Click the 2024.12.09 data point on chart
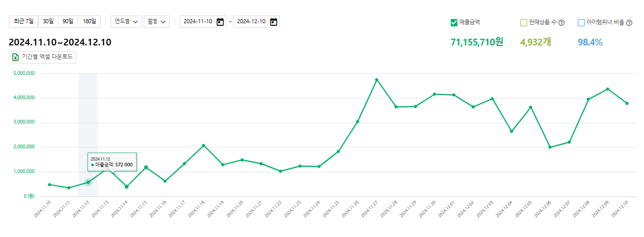Screen dimensions: 644x237 point(608,89)
